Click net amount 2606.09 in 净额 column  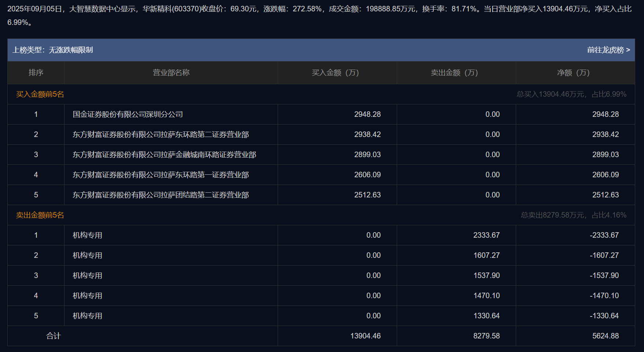coord(606,175)
